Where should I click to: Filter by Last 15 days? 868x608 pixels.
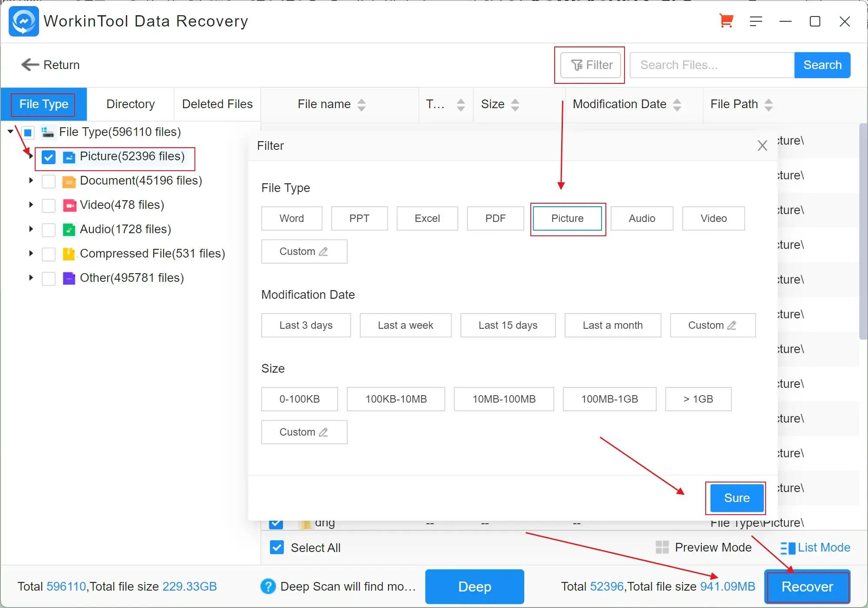pyautogui.click(x=508, y=325)
